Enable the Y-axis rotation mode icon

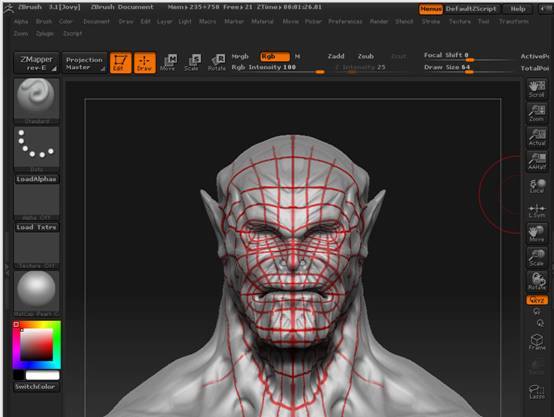[537, 311]
